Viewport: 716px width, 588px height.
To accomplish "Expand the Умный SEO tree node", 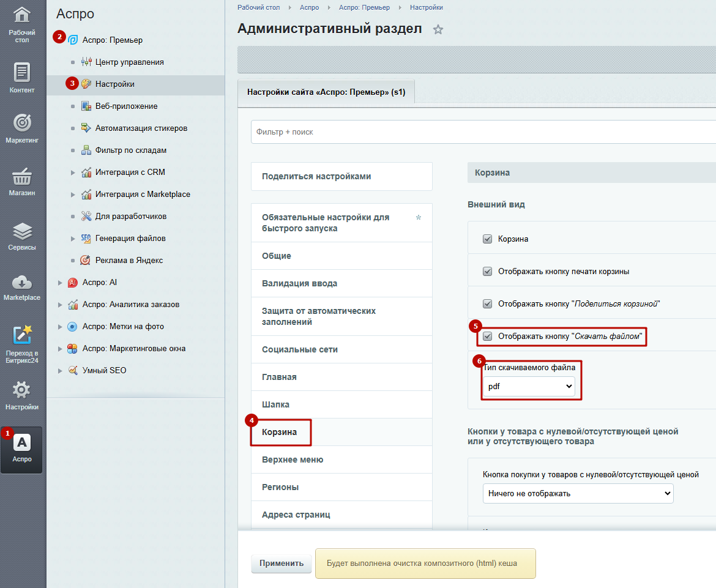I will pos(60,370).
